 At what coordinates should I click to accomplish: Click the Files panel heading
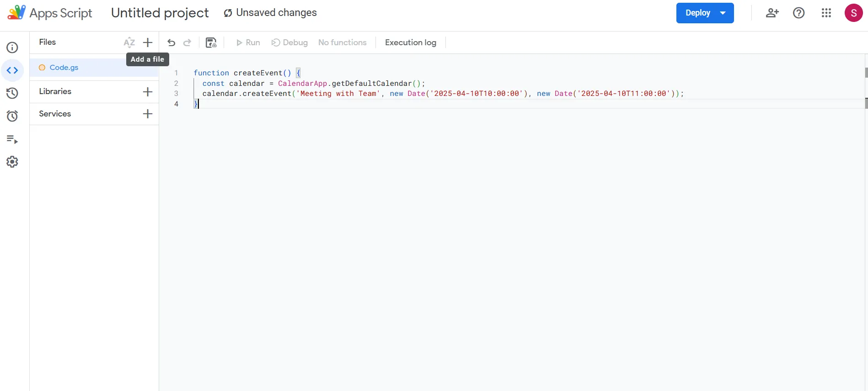coord(48,42)
